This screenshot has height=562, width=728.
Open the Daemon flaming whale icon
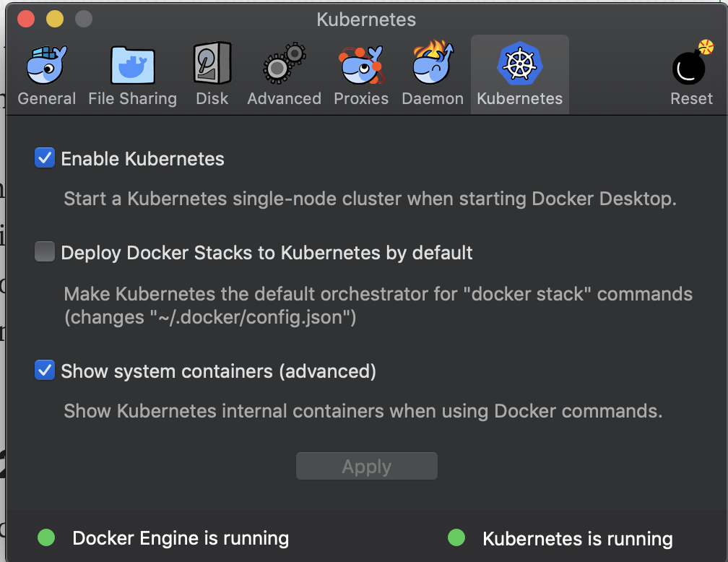(x=433, y=65)
